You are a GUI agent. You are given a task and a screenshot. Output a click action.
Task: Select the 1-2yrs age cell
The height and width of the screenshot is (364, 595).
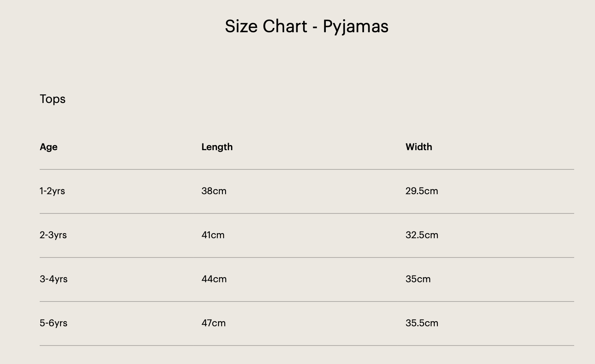(x=52, y=191)
